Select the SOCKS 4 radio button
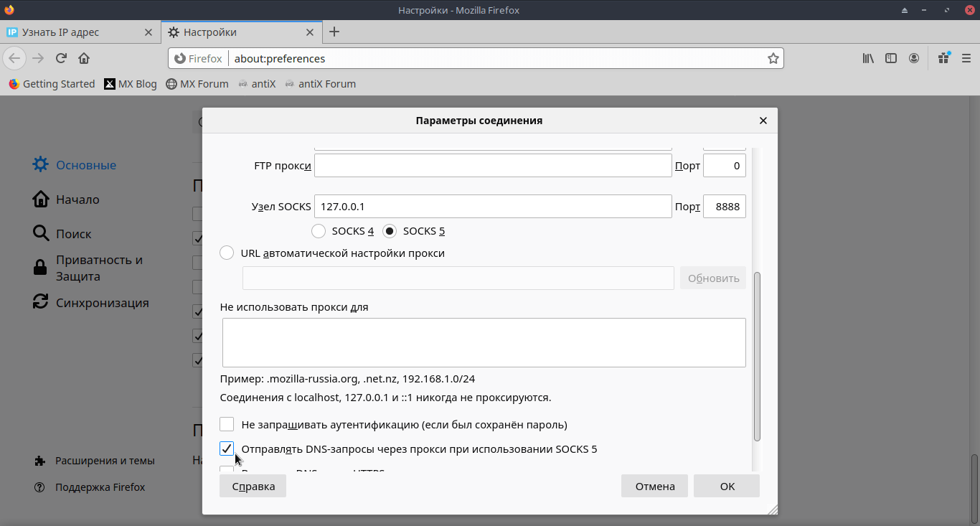 [319, 231]
